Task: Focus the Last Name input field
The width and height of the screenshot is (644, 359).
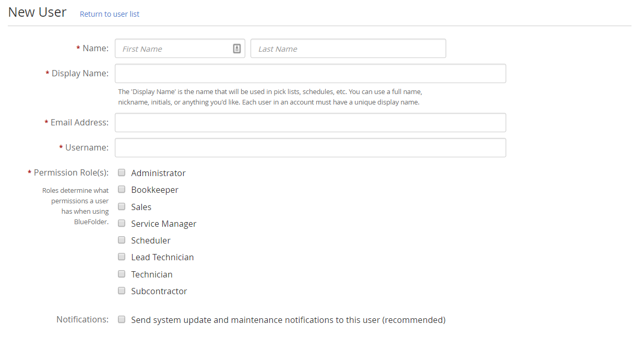Action: [348, 49]
